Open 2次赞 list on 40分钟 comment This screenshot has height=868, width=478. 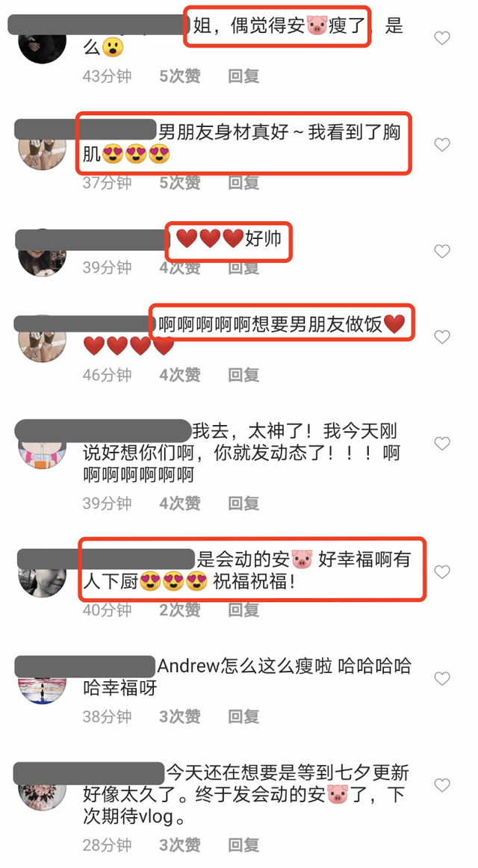[x=180, y=610]
